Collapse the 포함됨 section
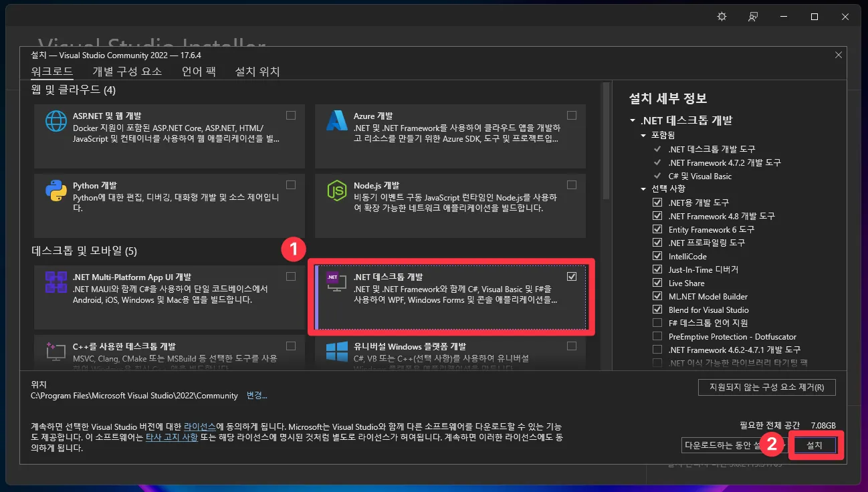 click(643, 135)
